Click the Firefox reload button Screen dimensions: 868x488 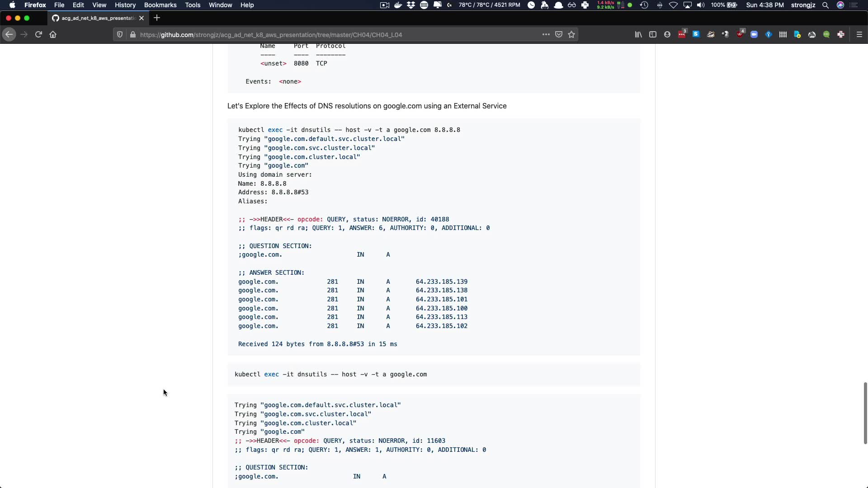pyautogui.click(x=38, y=34)
